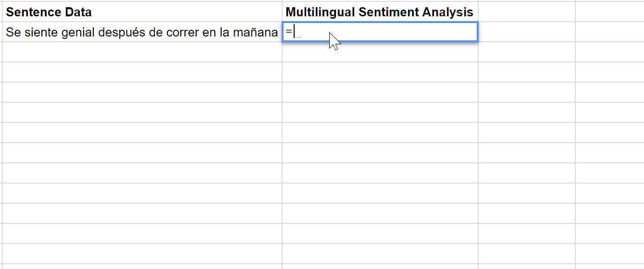
Task: Click the fifth empty cell below the Spanish sentence
Action: tap(142, 133)
